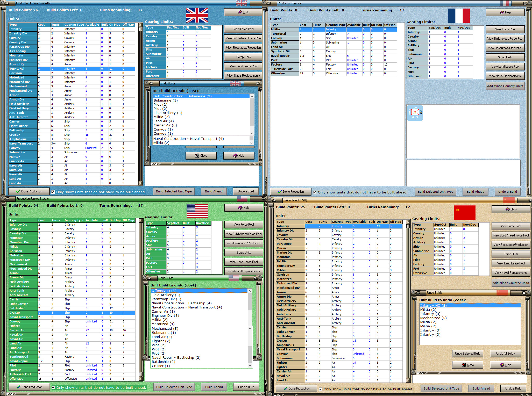Click scroll-down arrow of USSR units list
Screen dimensions: 532x396
pyautogui.click(x=408, y=380)
